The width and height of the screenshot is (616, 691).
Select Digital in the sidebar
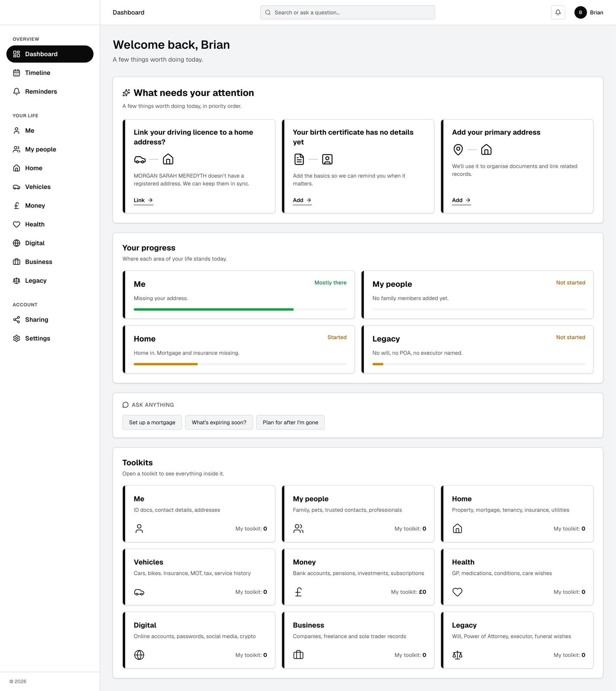coord(50,243)
